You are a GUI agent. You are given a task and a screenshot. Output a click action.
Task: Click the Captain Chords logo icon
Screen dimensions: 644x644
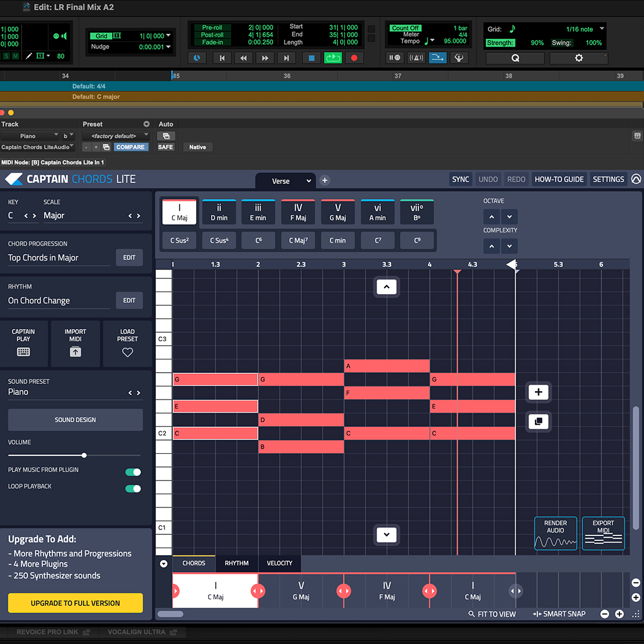pyautogui.click(x=14, y=179)
